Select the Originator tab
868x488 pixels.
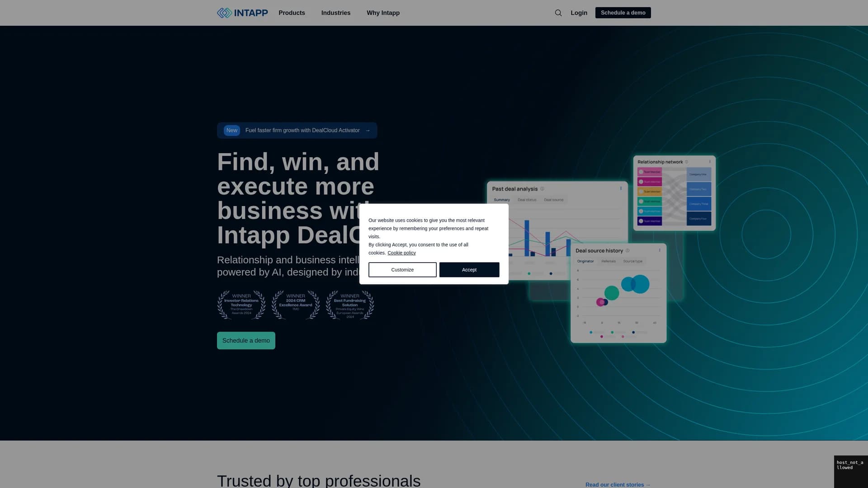585,261
